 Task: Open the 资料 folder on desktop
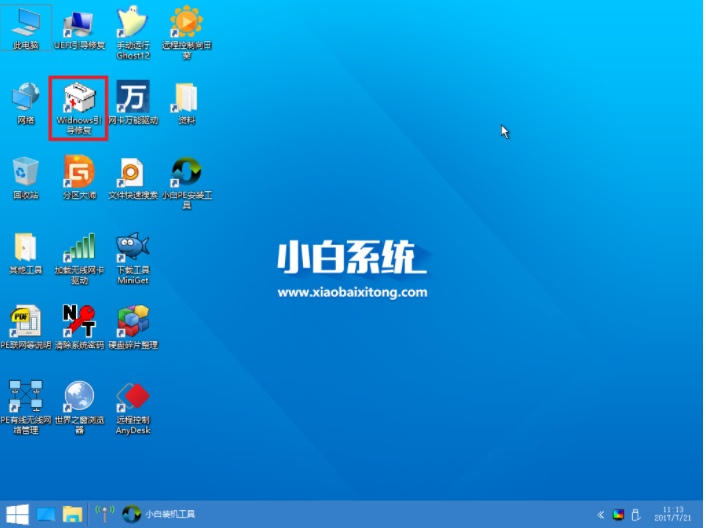[187, 99]
